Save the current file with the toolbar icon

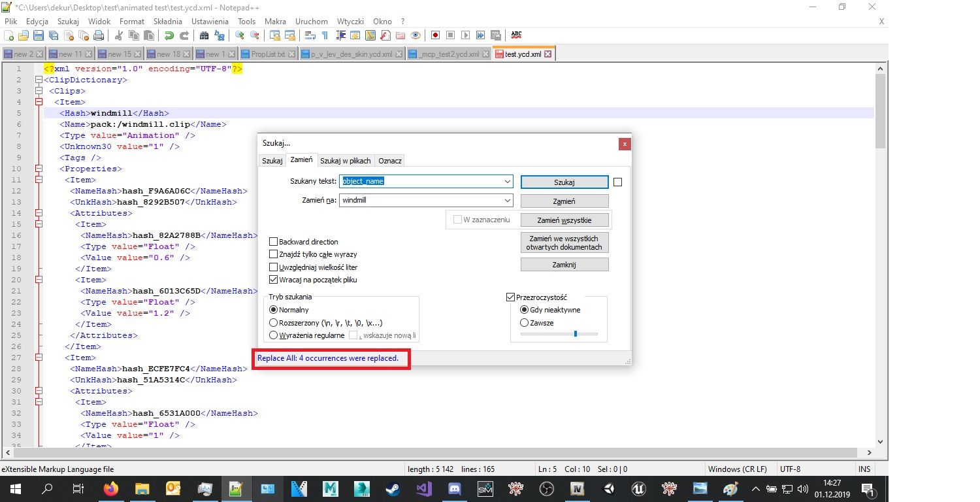point(39,35)
